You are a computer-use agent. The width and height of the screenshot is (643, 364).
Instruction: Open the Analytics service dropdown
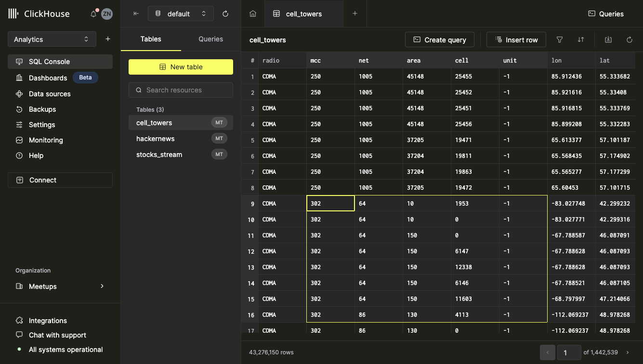[x=52, y=39]
